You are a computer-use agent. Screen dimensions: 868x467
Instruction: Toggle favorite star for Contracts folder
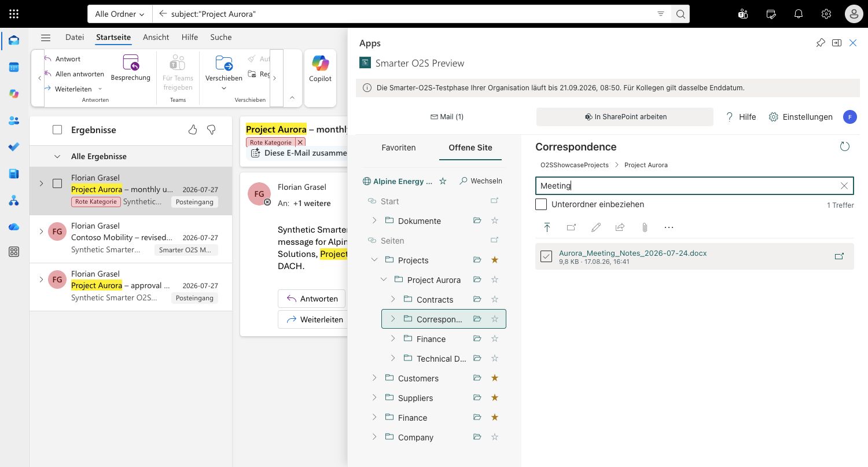[495, 299]
